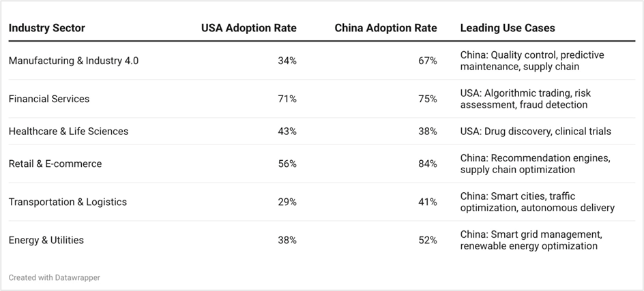The height and width of the screenshot is (291, 644).
Task: Select the 84% China retail value
Action: [428, 164]
